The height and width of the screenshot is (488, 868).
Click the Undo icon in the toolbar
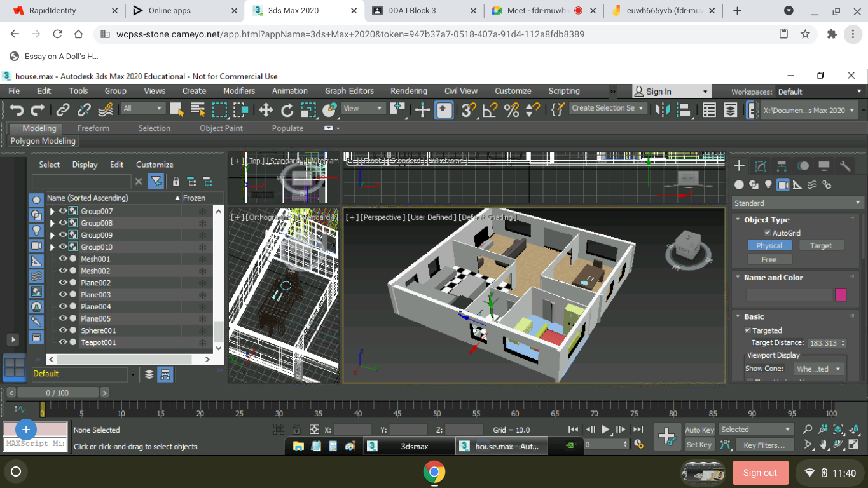coord(17,109)
